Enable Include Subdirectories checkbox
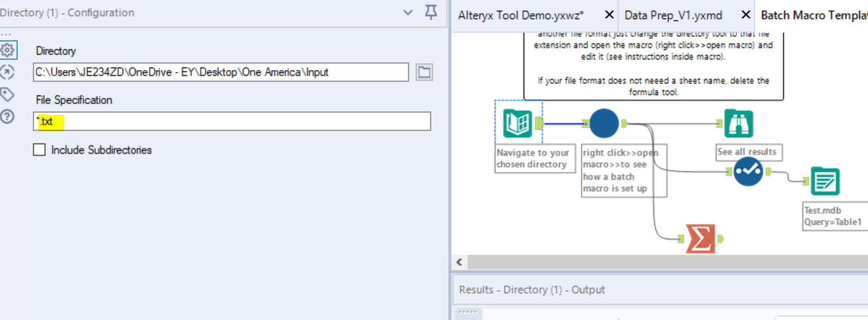This screenshot has height=320, width=868. click(x=40, y=150)
